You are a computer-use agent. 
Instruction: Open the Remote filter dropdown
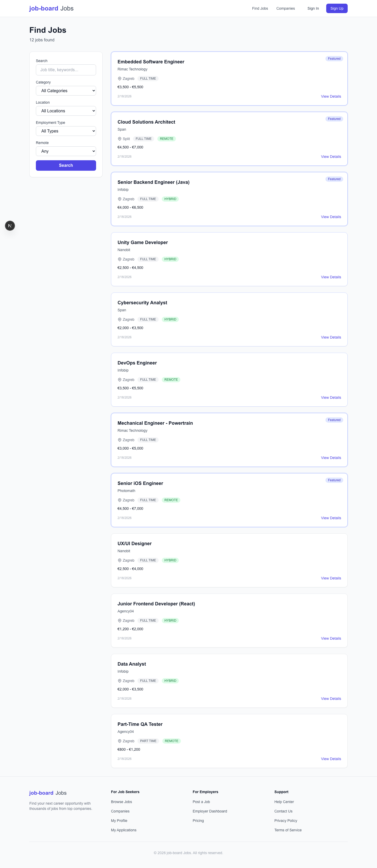66,151
